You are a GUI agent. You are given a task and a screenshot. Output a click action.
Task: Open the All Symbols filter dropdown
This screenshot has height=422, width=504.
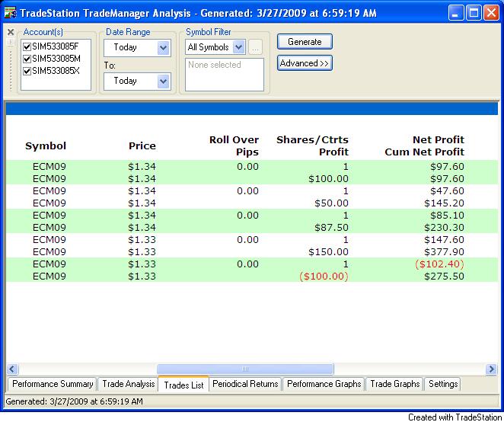(x=238, y=47)
